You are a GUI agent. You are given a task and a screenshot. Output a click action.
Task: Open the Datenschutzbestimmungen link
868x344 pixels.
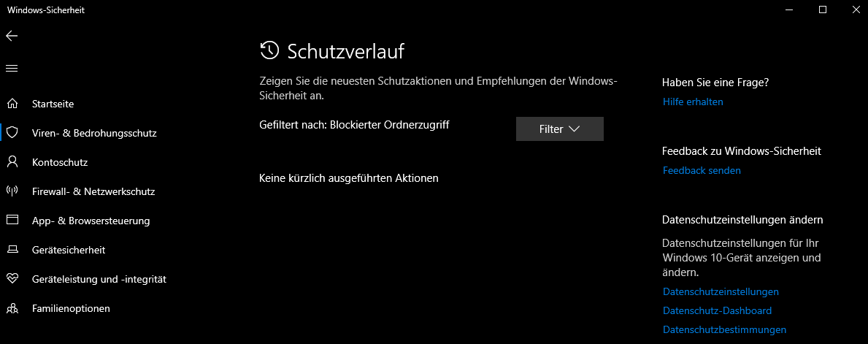[x=724, y=329]
